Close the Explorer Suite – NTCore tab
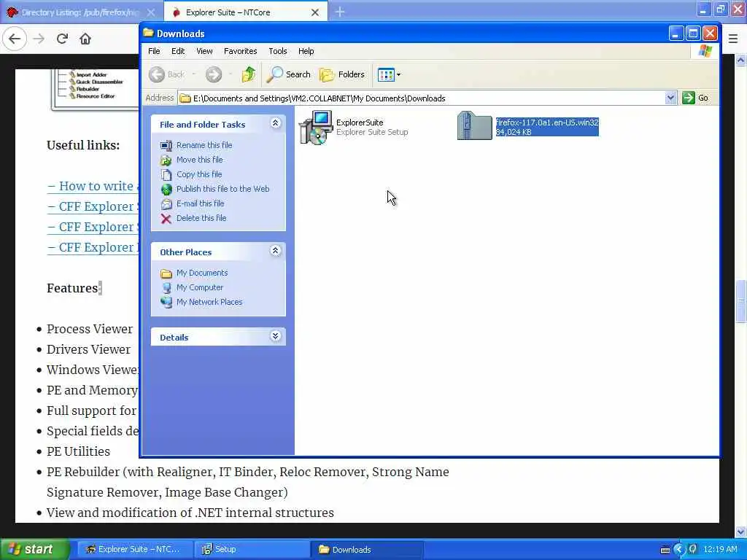747x560 pixels. tap(315, 12)
